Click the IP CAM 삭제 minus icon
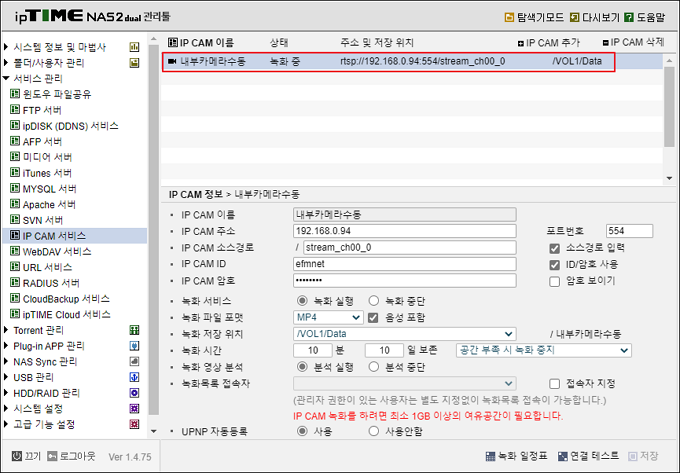 606,43
